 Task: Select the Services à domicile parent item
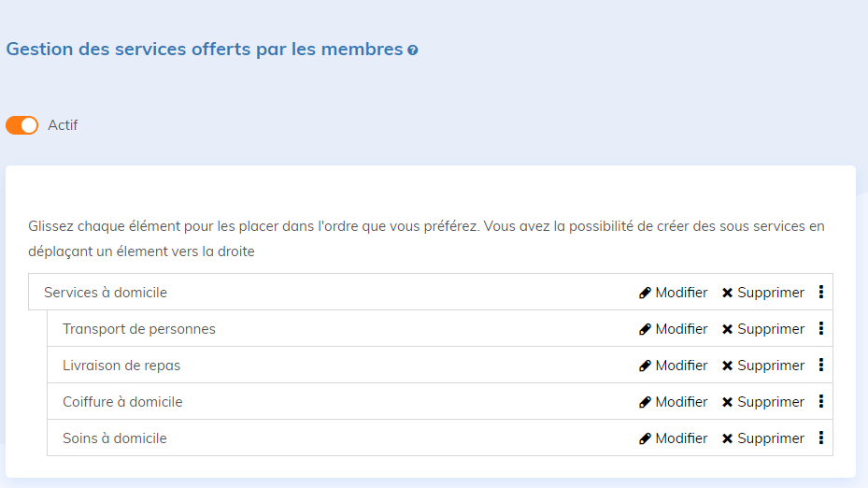tap(106, 293)
